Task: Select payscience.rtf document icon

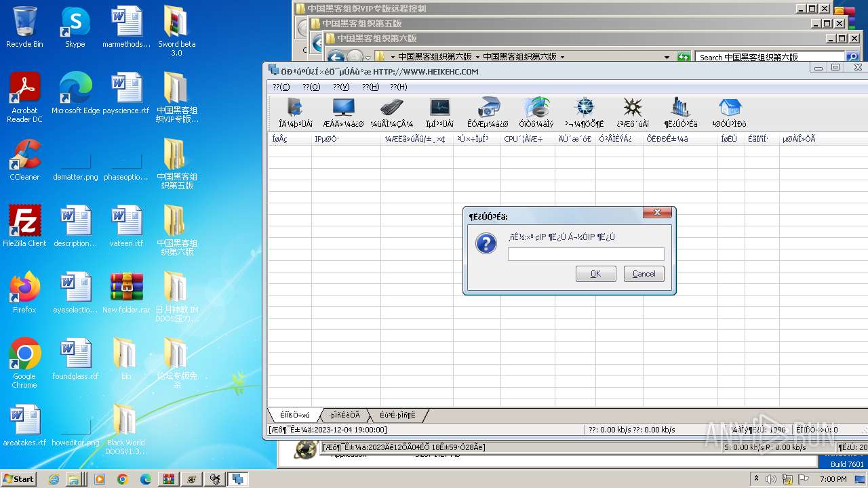Action: (x=126, y=94)
